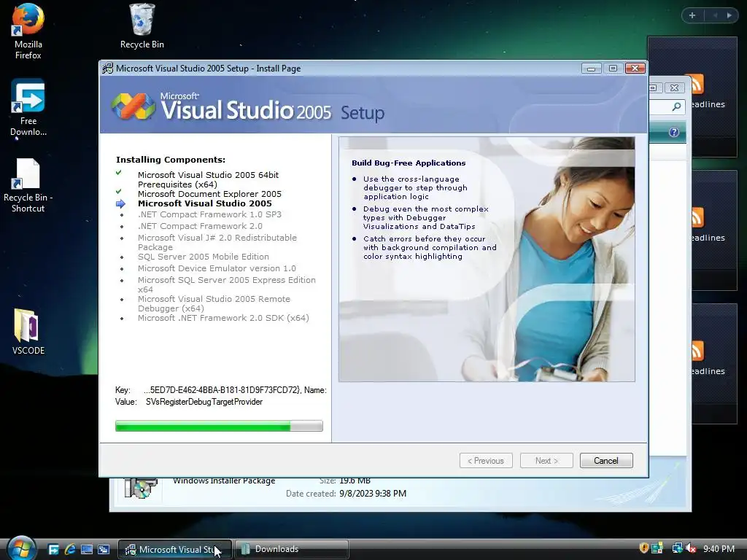The width and height of the screenshot is (747, 560).
Task: Switch to the Downloads taskbar button
Action: point(292,549)
